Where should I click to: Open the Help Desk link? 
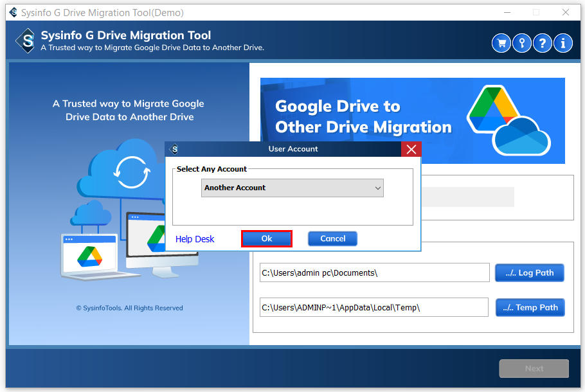[x=195, y=239]
